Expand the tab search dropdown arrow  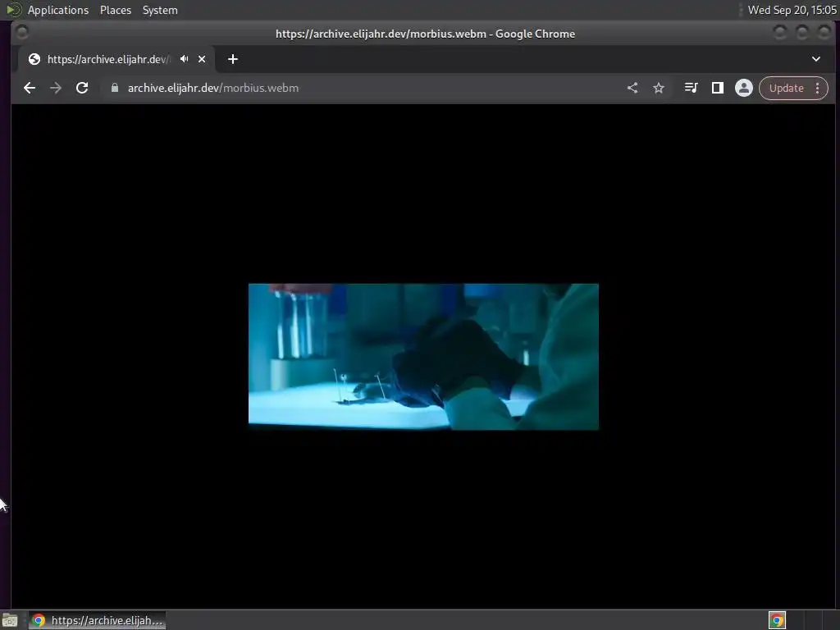point(816,59)
